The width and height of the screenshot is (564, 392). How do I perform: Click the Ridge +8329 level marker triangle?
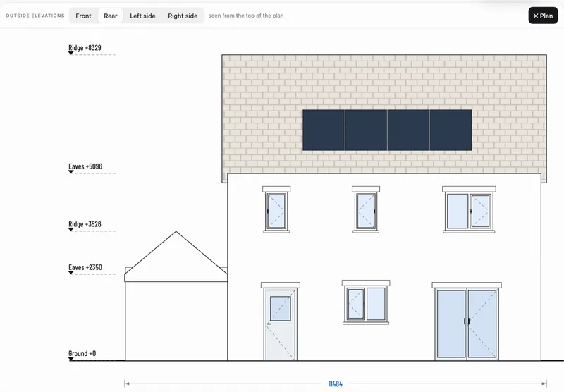[x=71, y=53]
